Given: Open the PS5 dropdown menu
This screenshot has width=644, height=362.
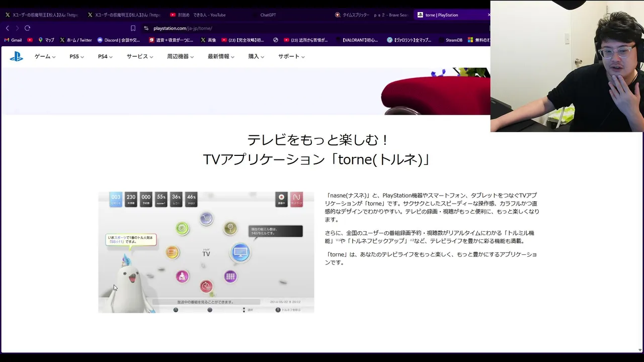Looking at the screenshot, I should pyautogui.click(x=76, y=56).
